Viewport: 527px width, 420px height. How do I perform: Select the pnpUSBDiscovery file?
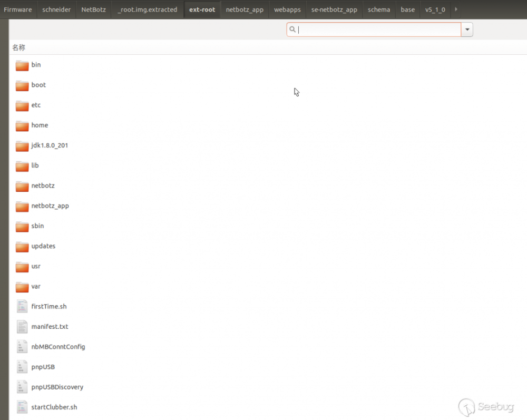pos(22,387)
